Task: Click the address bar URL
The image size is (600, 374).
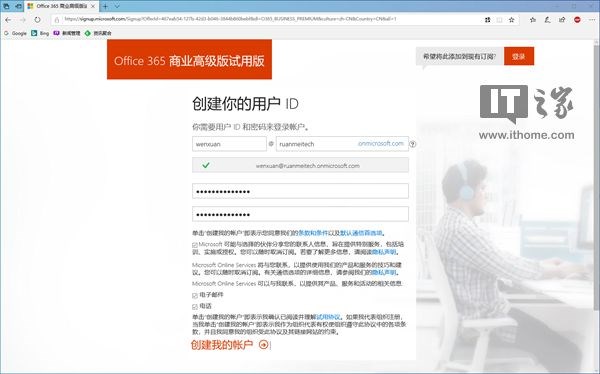Action: (x=230, y=19)
